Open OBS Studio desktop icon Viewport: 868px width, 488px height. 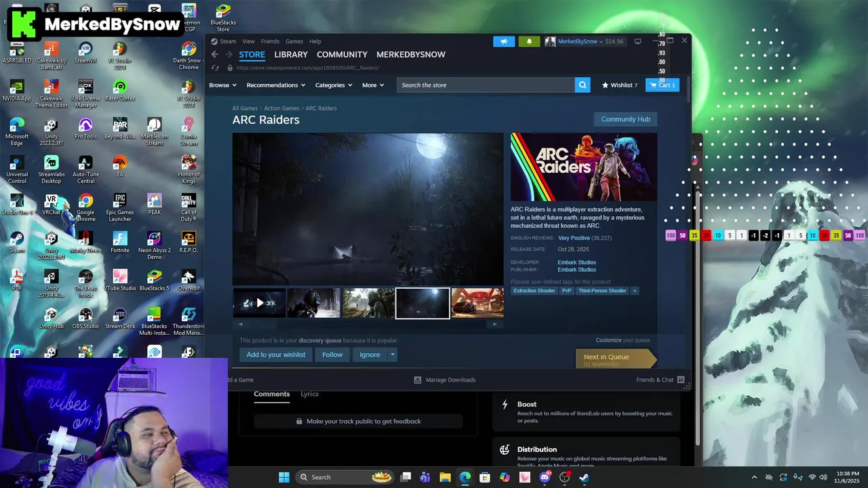[x=85, y=319]
